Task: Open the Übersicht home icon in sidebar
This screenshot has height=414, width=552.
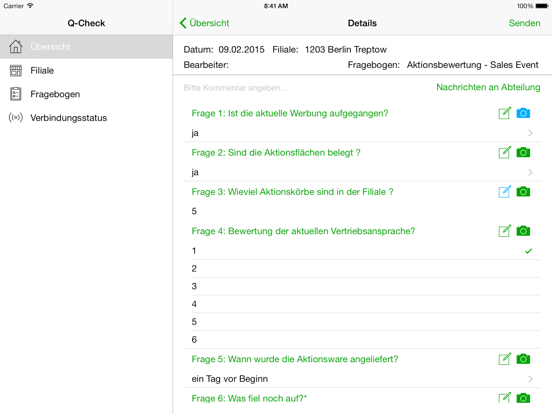Action: coord(16,46)
